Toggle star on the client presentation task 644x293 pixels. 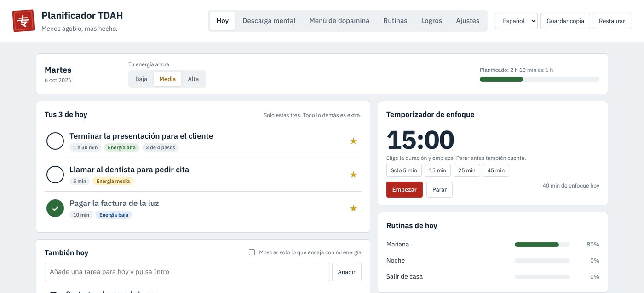click(x=353, y=141)
